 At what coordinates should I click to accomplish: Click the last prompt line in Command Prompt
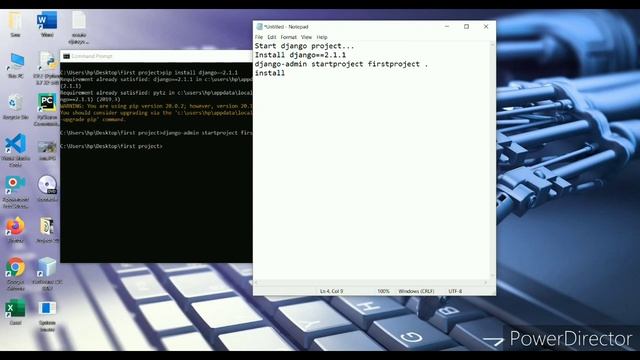point(111,146)
